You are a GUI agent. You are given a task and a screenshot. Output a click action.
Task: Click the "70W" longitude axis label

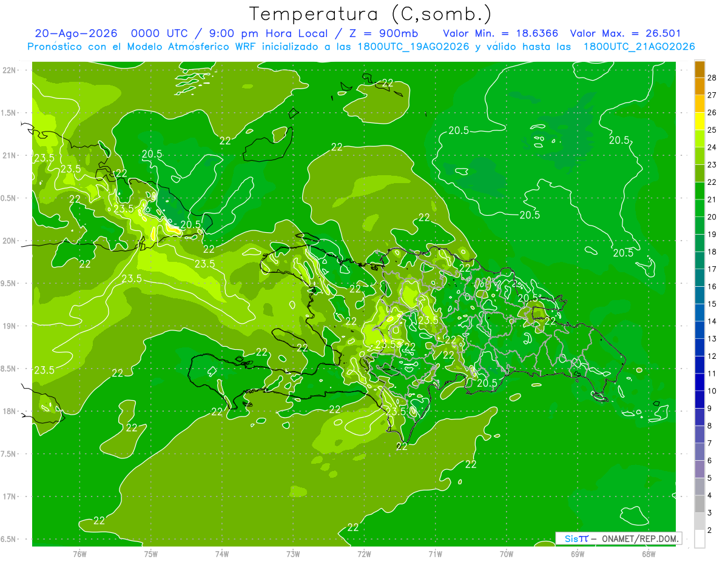[x=507, y=553]
